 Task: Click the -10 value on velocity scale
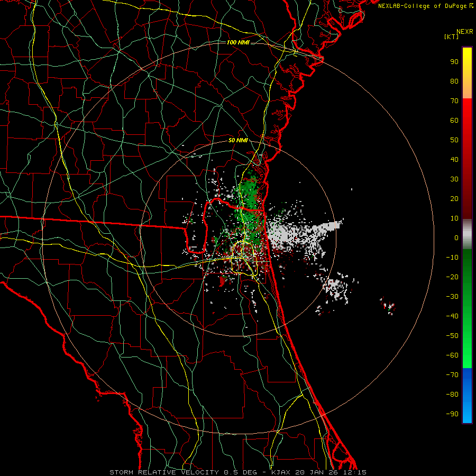tap(452, 258)
